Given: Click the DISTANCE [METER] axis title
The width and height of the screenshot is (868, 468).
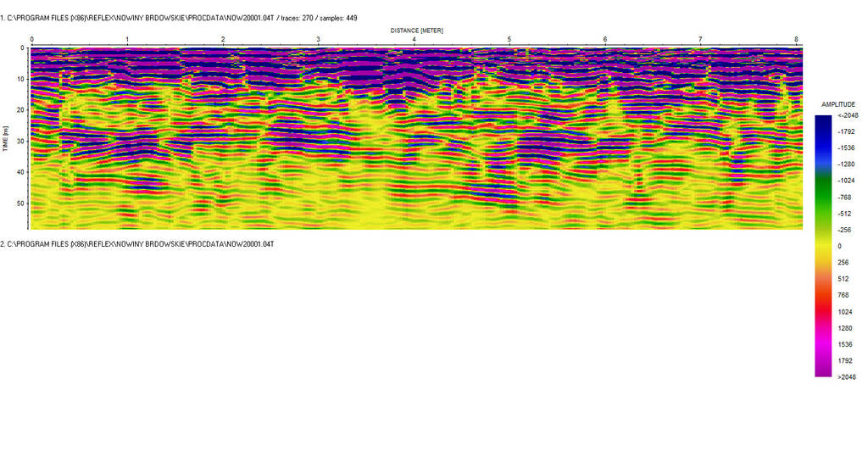Looking at the screenshot, I should (x=416, y=30).
